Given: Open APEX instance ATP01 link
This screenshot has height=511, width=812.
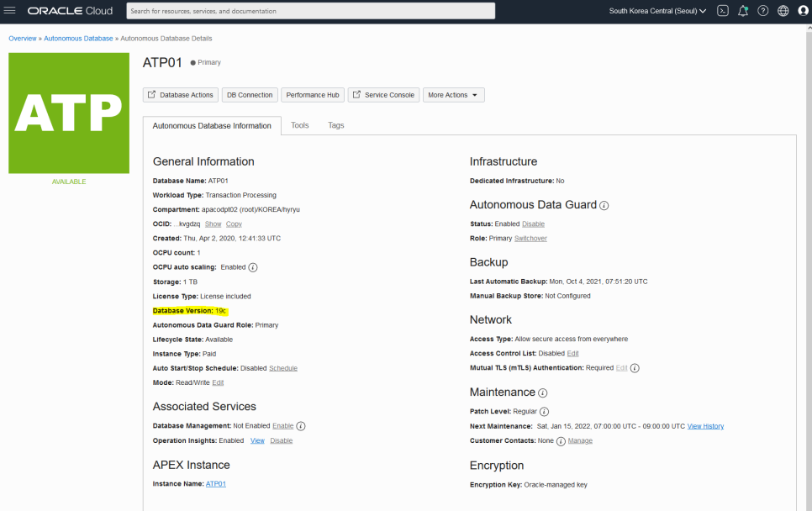Looking at the screenshot, I should pos(216,483).
